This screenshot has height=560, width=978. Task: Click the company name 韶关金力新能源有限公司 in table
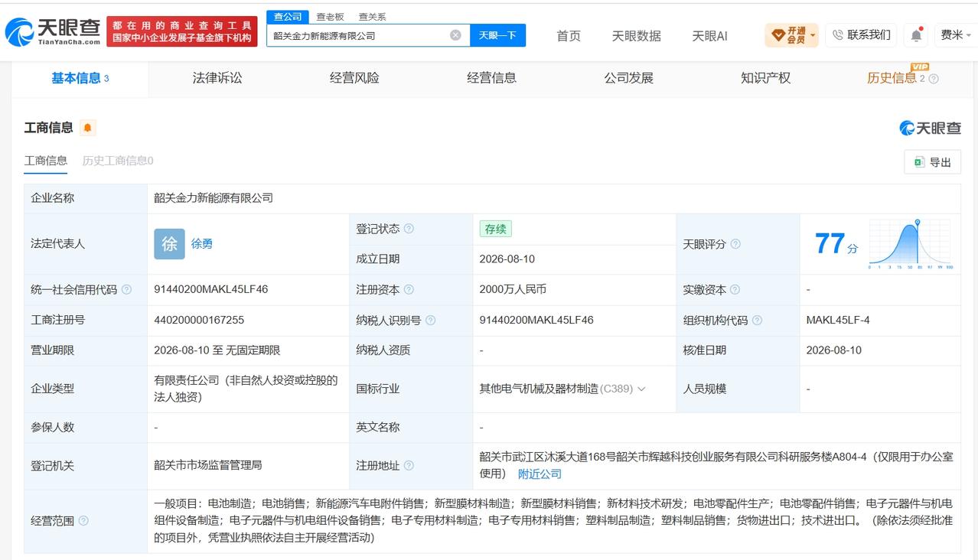coord(214,198)
